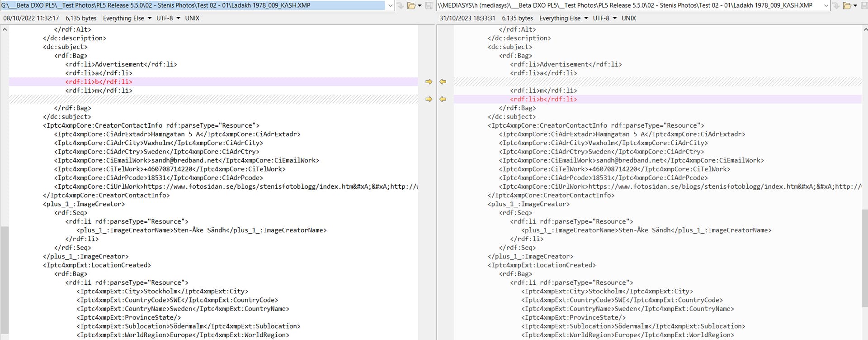
Task: Copy right pane's 'b' line to left using the lower left-pointing arrow
Action: click(443, 99)
